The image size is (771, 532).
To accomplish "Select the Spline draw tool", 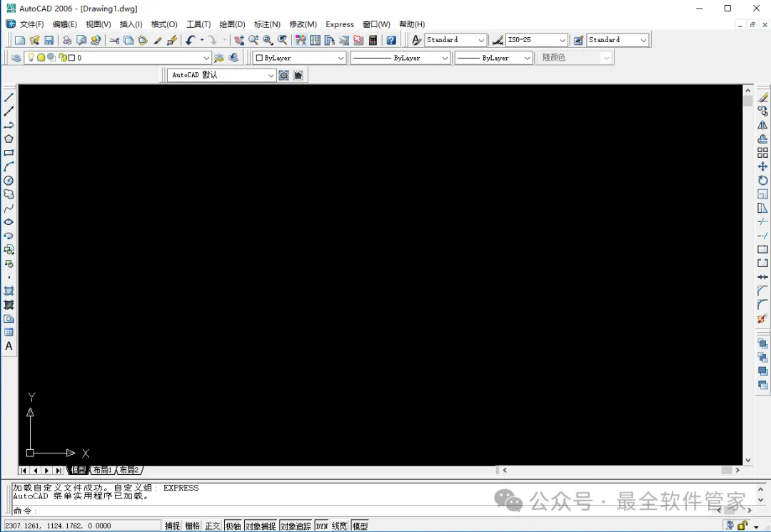I will tap(9, 209).
